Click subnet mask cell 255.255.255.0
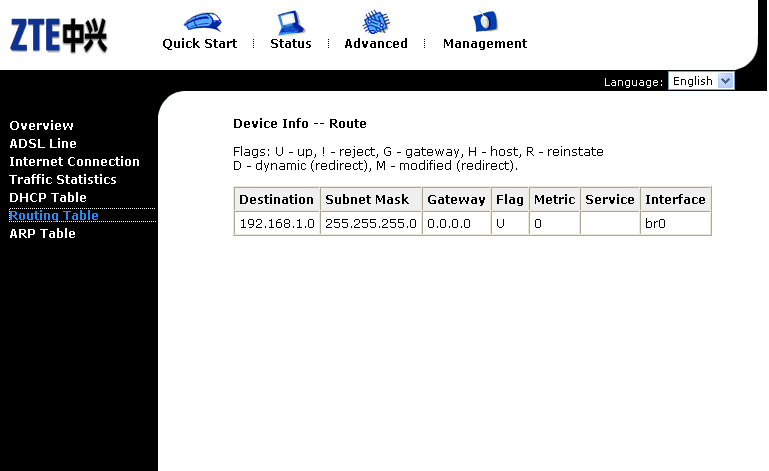 (x=371, y=224)
